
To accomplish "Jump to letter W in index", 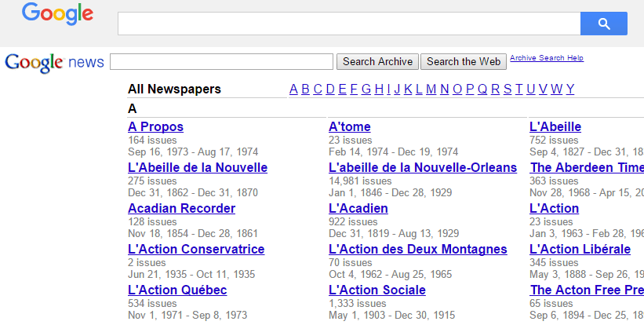I will 556,89.
